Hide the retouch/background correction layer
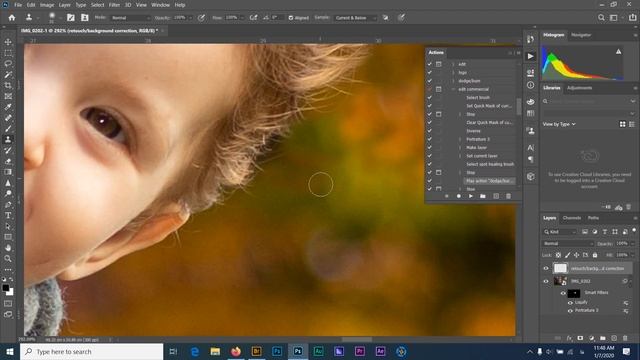The image size is (640, 360). pyautogui.click(x=546, y=269)
